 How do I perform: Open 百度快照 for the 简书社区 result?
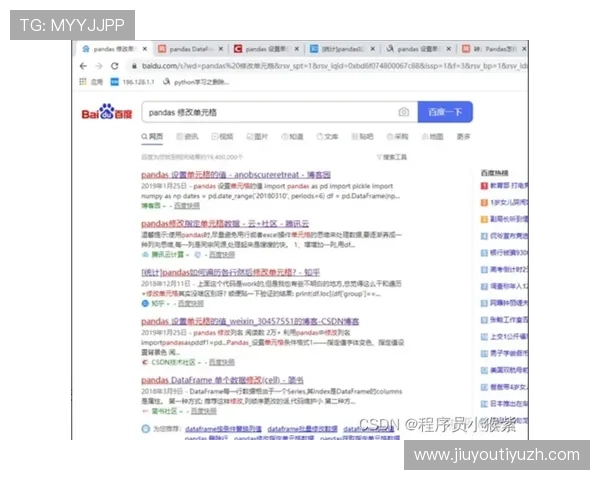(204, 411)
